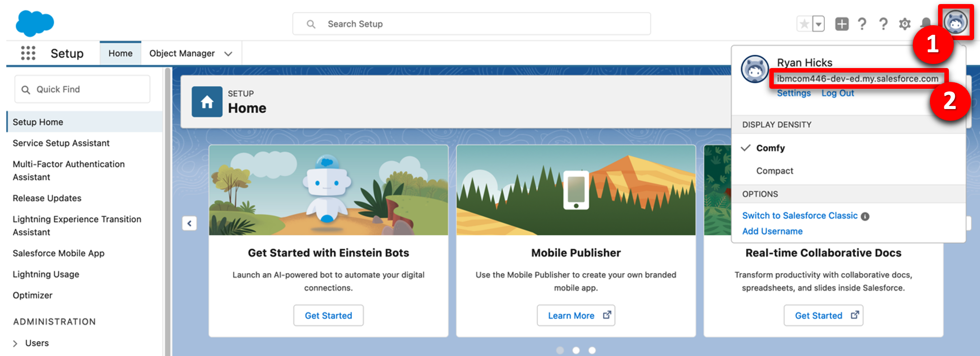Open Optimizer in sidebar
980x356 pixels.
tap(32, 295)
